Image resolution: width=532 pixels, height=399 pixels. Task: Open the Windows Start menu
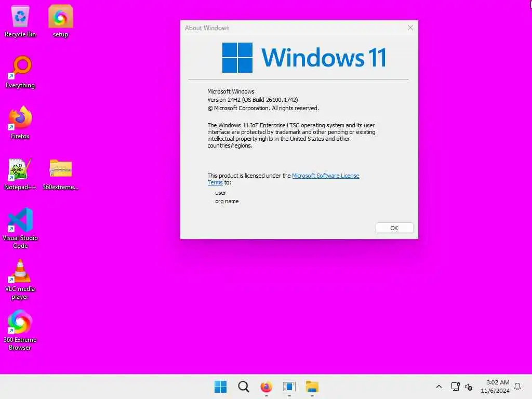(x=220, y=387)
